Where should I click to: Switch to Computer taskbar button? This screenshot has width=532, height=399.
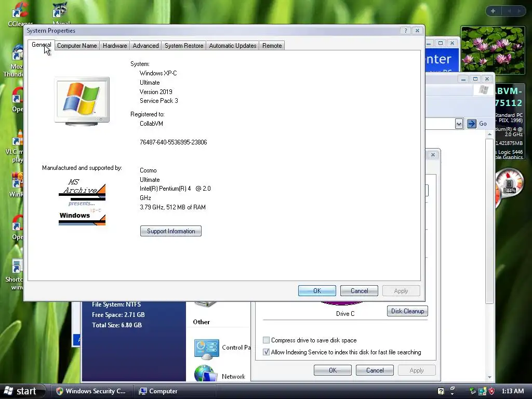point(175,391)
